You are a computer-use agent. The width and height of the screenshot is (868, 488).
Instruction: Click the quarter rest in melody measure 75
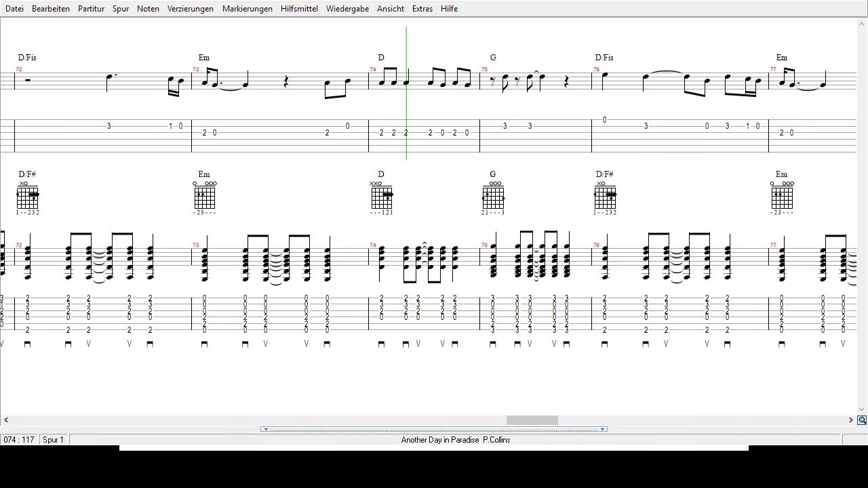(x=567, y=82)
